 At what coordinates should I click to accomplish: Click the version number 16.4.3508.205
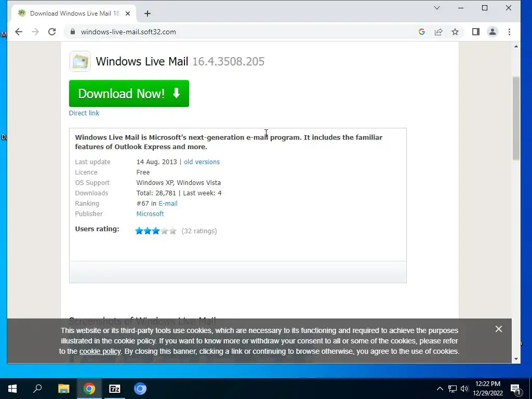tap(229, 61)
